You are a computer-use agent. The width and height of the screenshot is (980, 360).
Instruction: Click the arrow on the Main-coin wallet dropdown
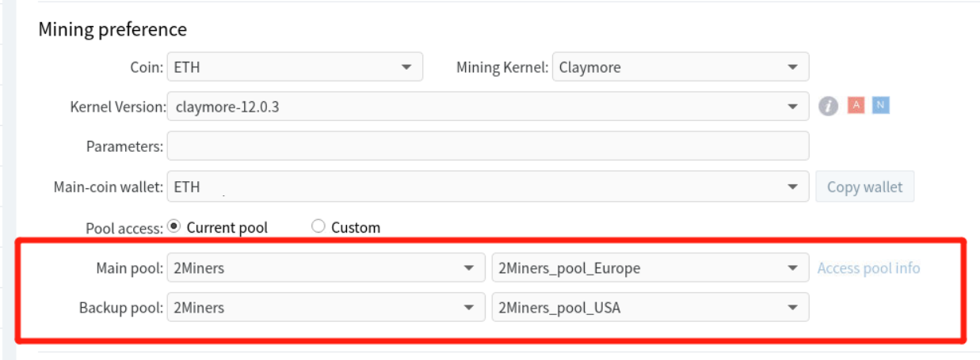(x=792, y=188)
